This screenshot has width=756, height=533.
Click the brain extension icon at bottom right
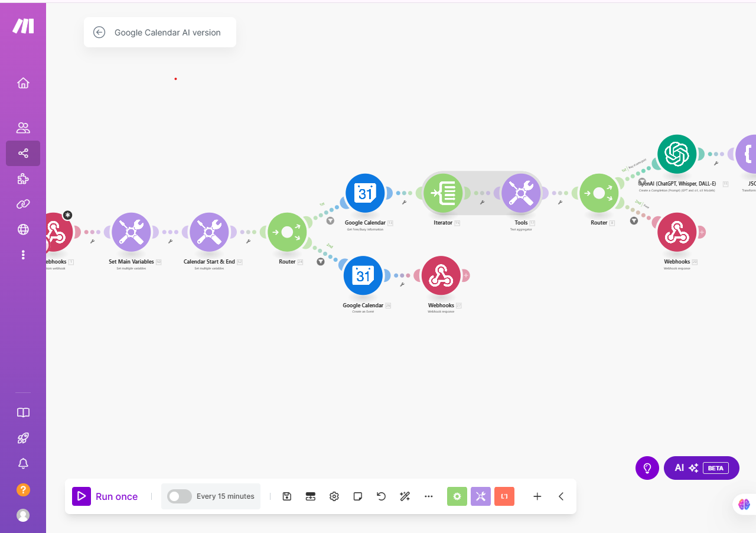tap(744, 504)
